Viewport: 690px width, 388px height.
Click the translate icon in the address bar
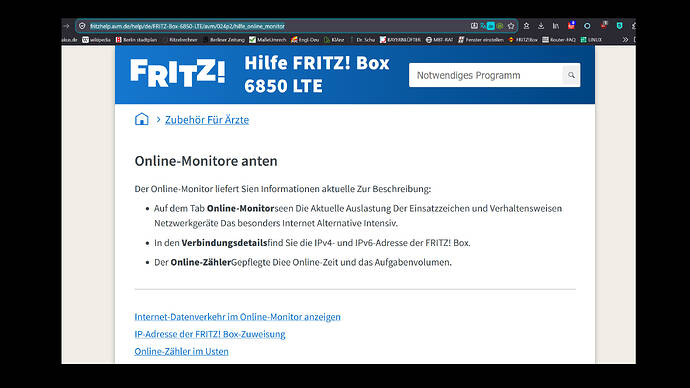point(483,26)
